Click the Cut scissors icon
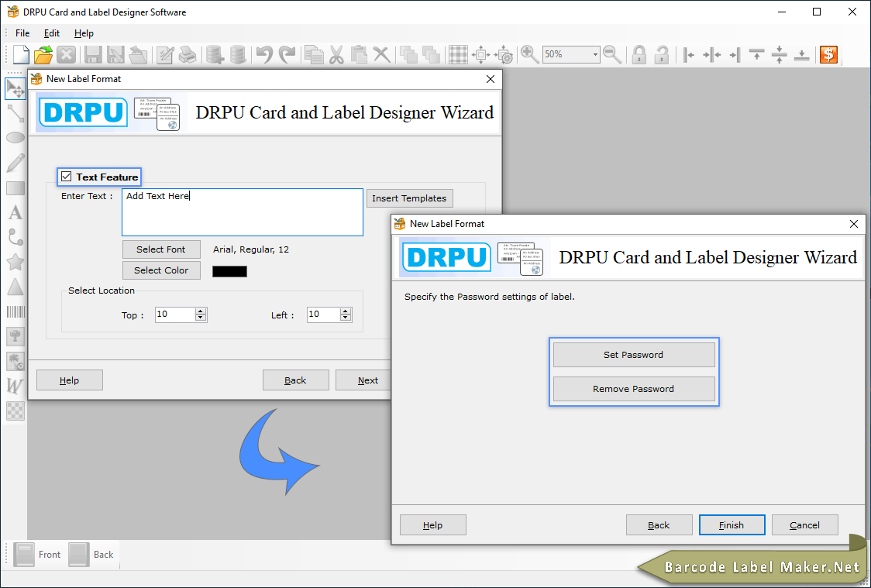 coord(336,54)
